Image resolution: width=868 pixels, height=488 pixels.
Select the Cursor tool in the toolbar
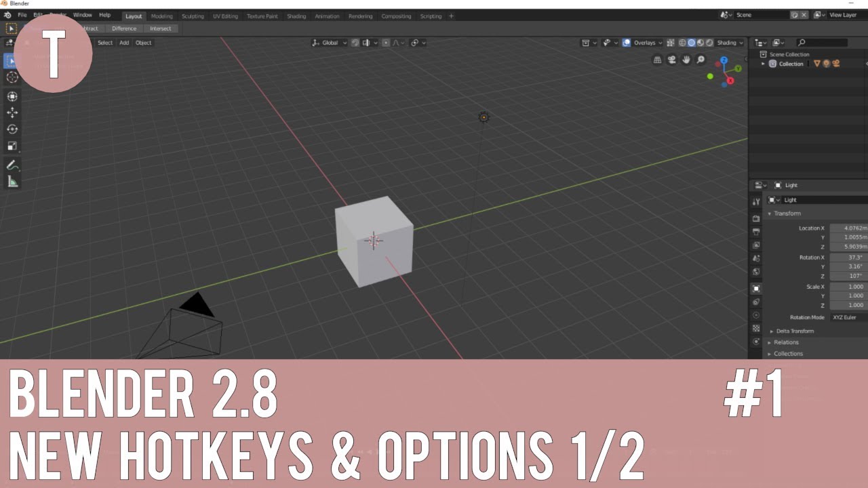click(12, 77)
